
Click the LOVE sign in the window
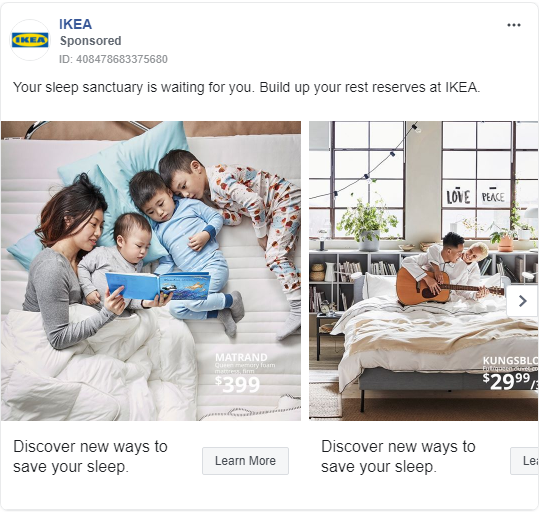pyautogui.click(x=458, y=197)
